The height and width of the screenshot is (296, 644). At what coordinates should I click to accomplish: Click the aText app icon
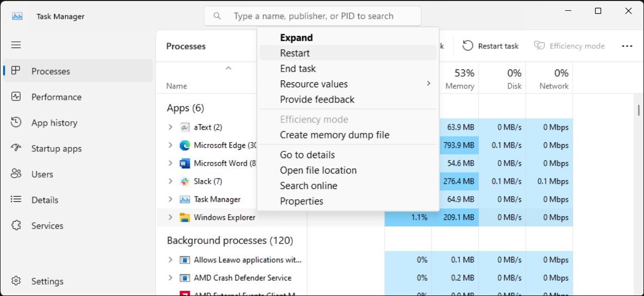coord(185,127)
